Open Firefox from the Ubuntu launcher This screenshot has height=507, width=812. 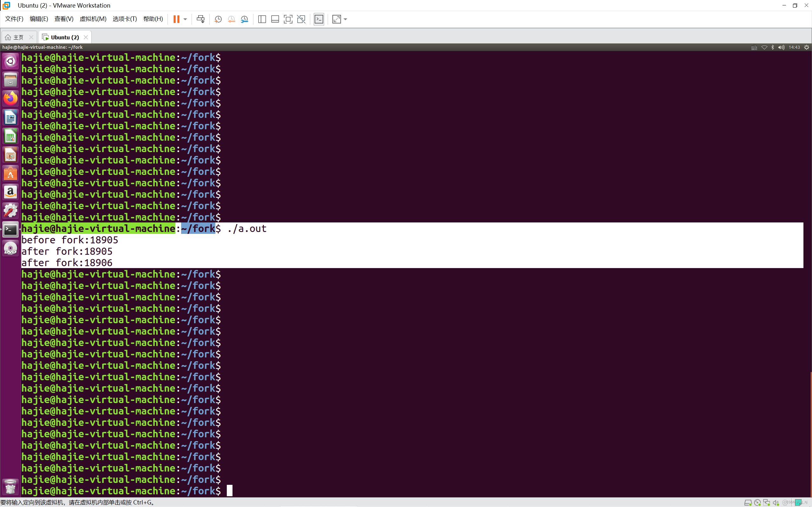[10, 99]
